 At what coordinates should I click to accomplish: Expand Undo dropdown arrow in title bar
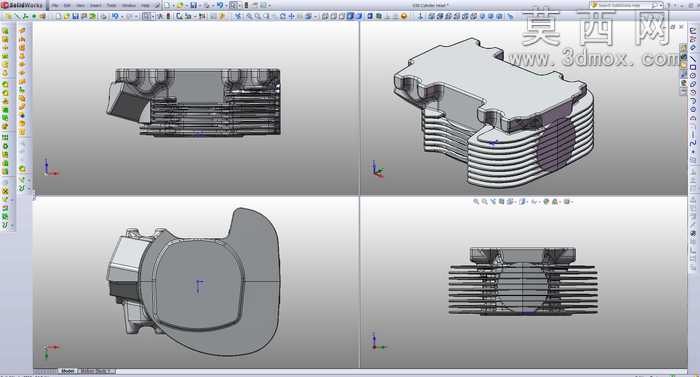click(x=226, y=5)
